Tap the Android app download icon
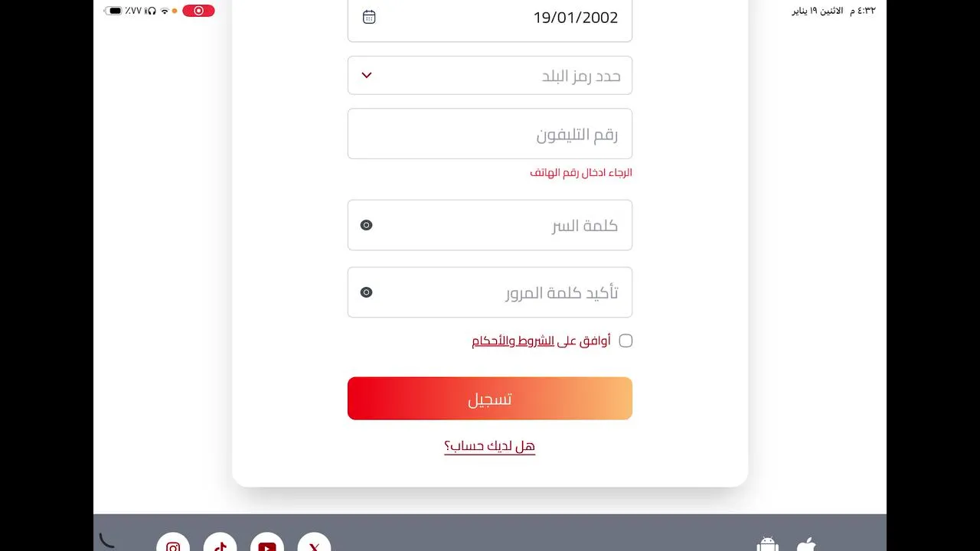This screenshot has width=980, height=551. tap(767, 544)
